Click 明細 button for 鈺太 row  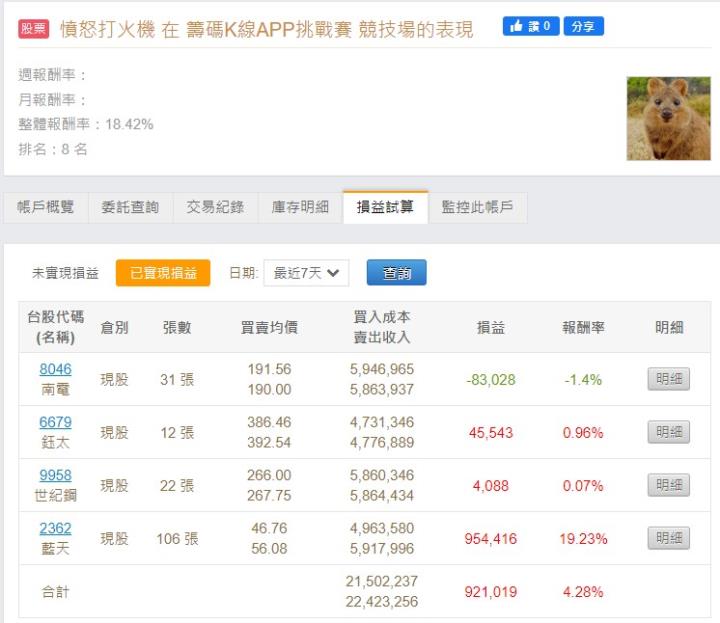pyautogui.click(x=669, y=432)
